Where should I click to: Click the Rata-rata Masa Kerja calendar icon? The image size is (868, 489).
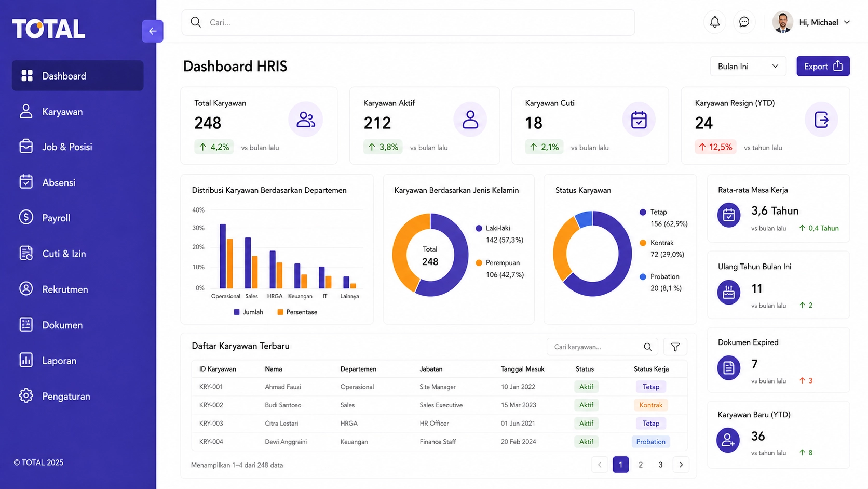(x=729, y=215)
